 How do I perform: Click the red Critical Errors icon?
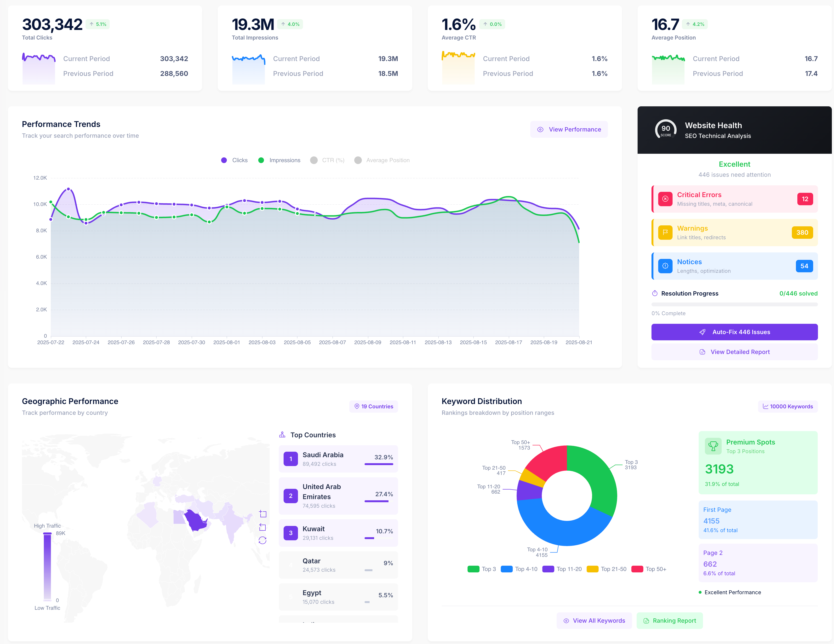(x=665, y=199)
